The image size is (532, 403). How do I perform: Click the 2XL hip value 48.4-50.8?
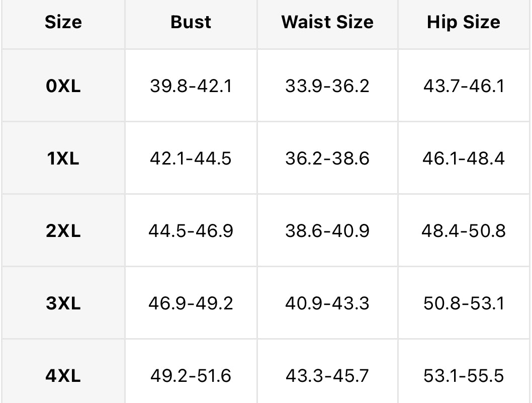click(464, 231)
